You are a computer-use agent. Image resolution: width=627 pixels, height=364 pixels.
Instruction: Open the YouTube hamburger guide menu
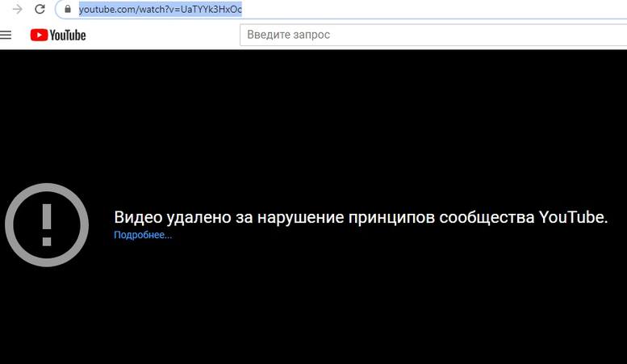[6, 35]
